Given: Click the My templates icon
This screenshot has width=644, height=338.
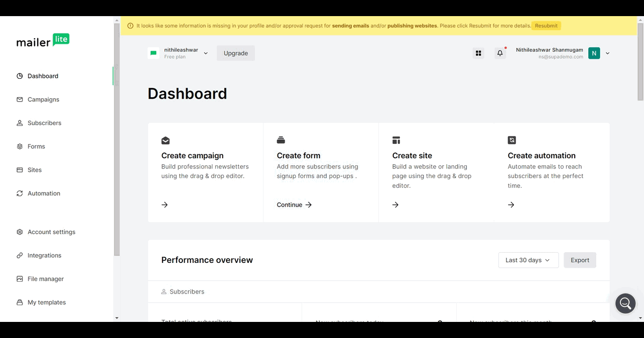Looking at the screenshot, I should [x=20, y=303].
